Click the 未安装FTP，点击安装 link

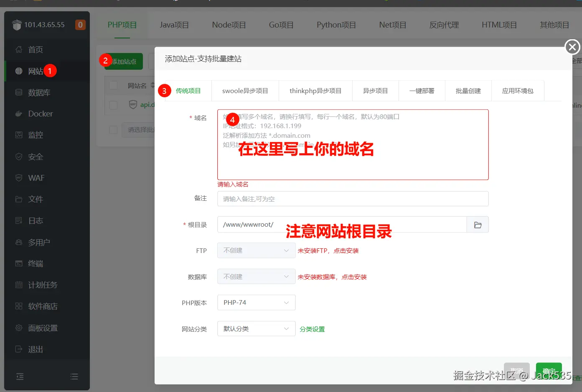[328, 251]
